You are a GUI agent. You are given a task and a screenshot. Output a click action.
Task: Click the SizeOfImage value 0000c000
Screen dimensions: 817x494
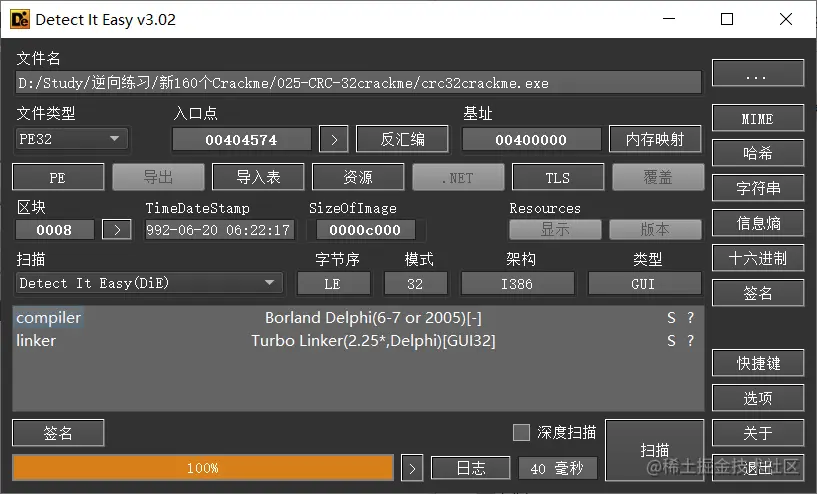(365, 230)
